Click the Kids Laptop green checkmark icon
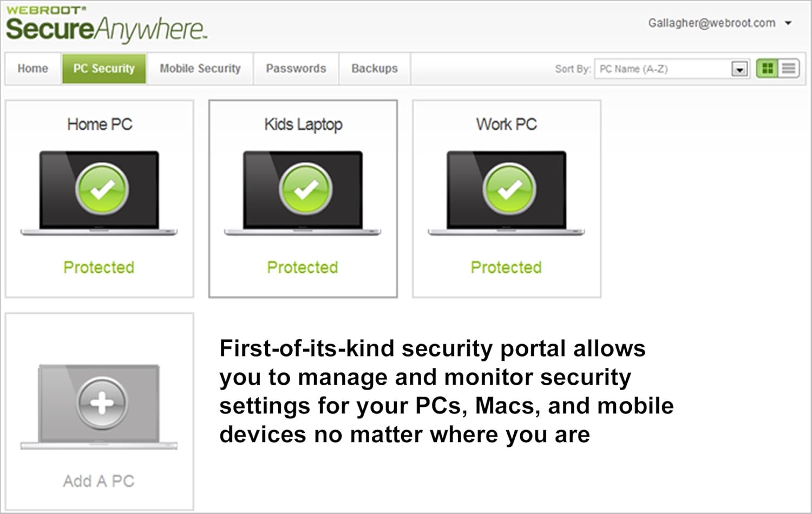Image resolution: width=812 pixels, height=514 pixels. (x=305, y=189)
